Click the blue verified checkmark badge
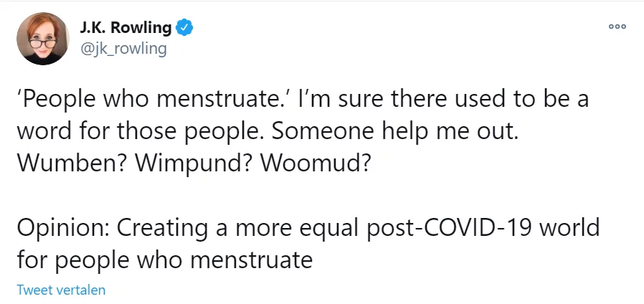Screen dimensions: 644x304 [x=185, y=29]
